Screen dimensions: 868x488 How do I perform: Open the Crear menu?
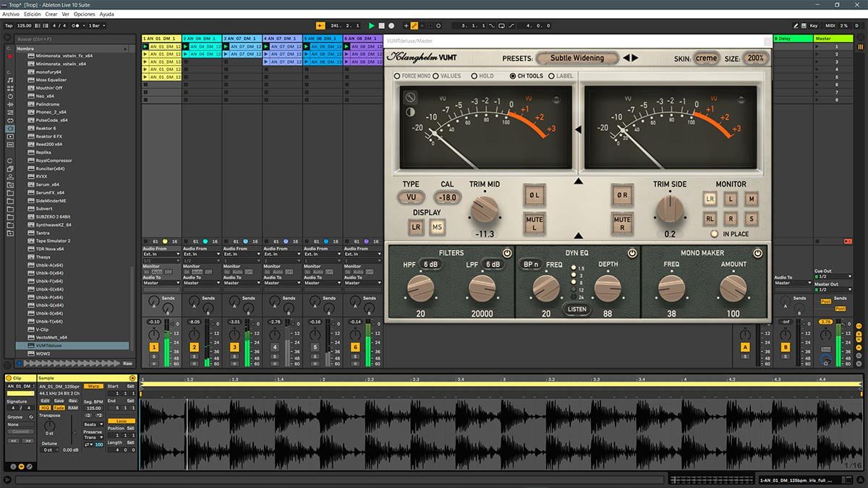(x=51, y=14)
